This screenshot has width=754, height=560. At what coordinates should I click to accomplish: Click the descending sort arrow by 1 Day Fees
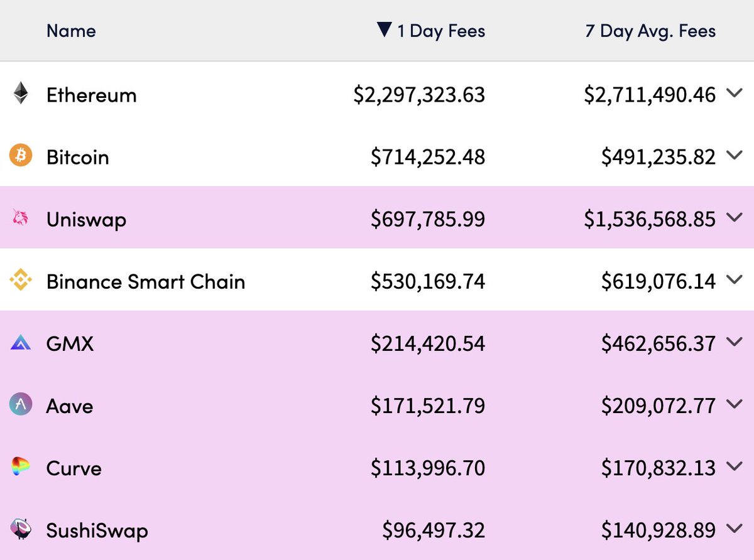tap(385, 30)
